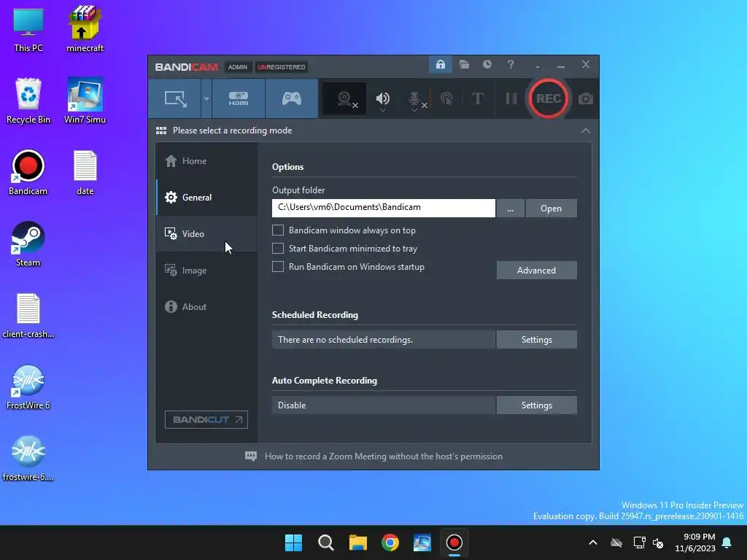The width and height of the screenshot is (747, 560).
Task: Click the UNREGISTERED badge
Action: [x=282, y=67]
